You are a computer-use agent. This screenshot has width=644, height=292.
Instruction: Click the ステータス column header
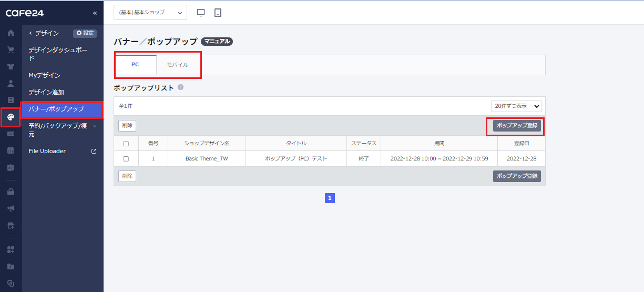tap(364, 143)
